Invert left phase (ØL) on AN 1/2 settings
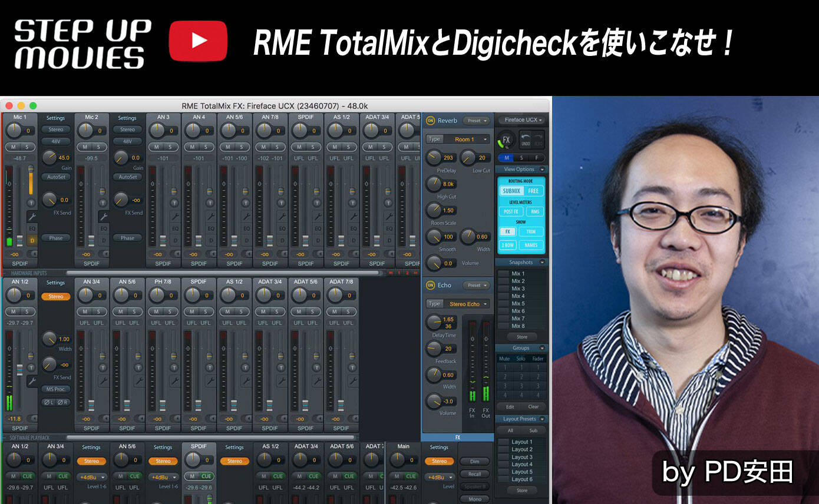This screenshot has width=819, height=504. pos(48,402)
